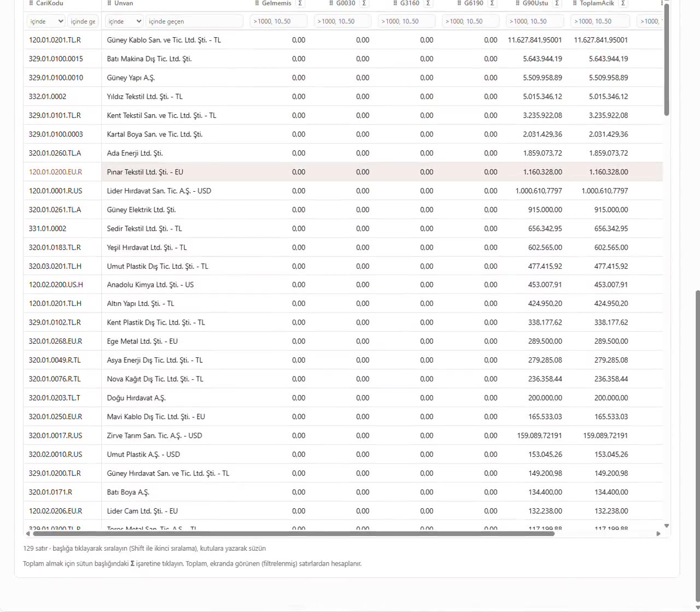700x612 pixels.
Task: Focus the G0030 numeric filter field
Action: [x=342, y=21]
